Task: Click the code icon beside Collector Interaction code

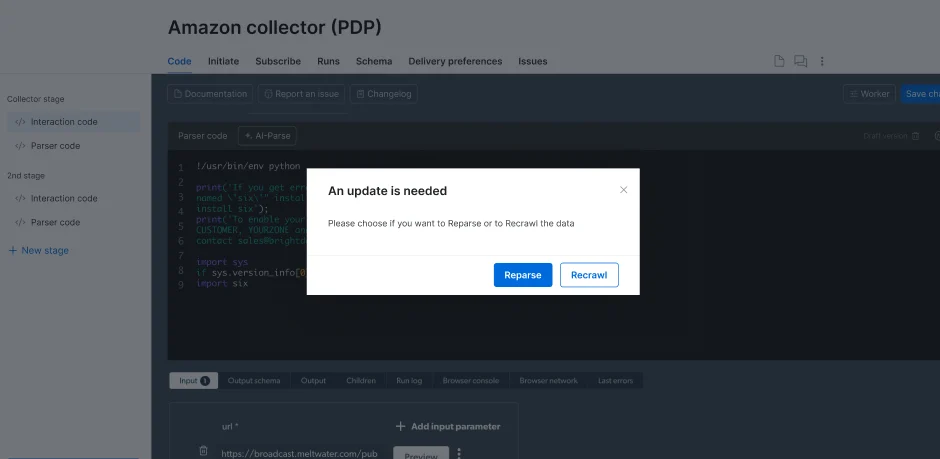Action: pyautogui.click(x=20, y=122)
